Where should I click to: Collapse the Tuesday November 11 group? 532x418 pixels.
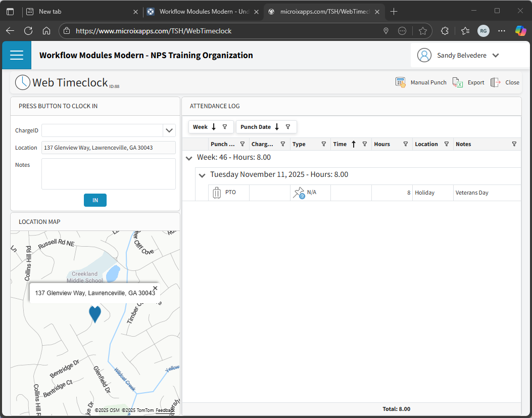(202, 175)
